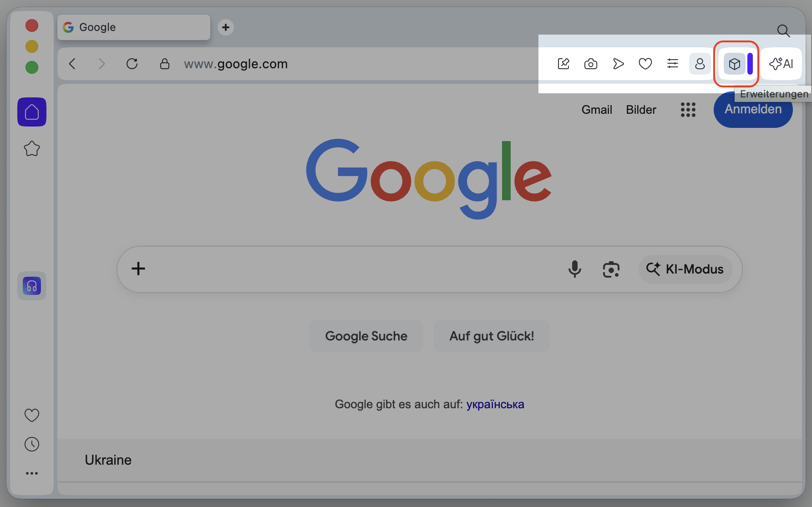The width and height of the screenshot is (812, 507).
Task: Add page to bookmarks with toolbar heart
Action: [645, 64]
